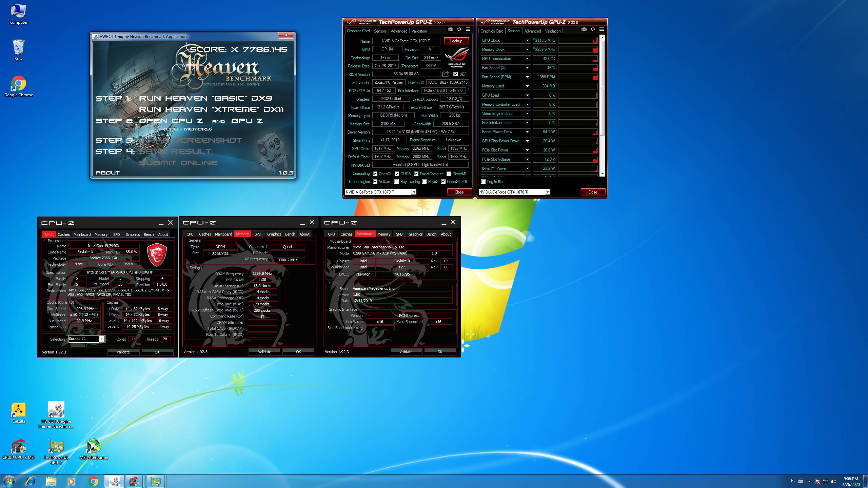868x488 pixels.
Task: Enable the Log to file checkbox
Action: [x=483, y=182]
